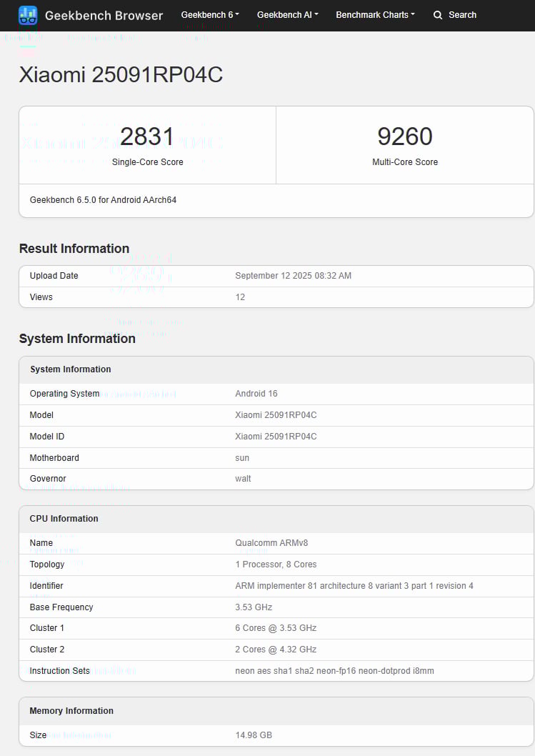
Task: Select the Model row value Xiaomi 25091RP04C
Action: coord(276,415)
